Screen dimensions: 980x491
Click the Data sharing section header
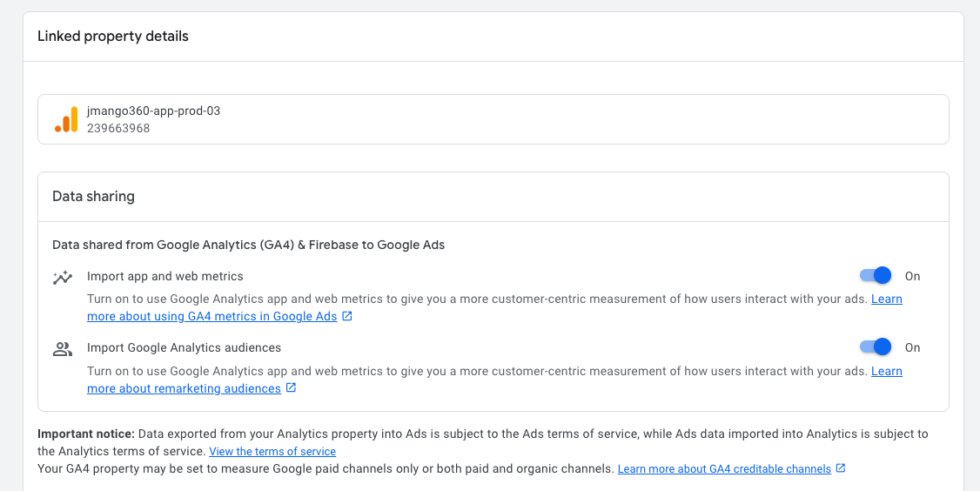(x=94, y=197)
